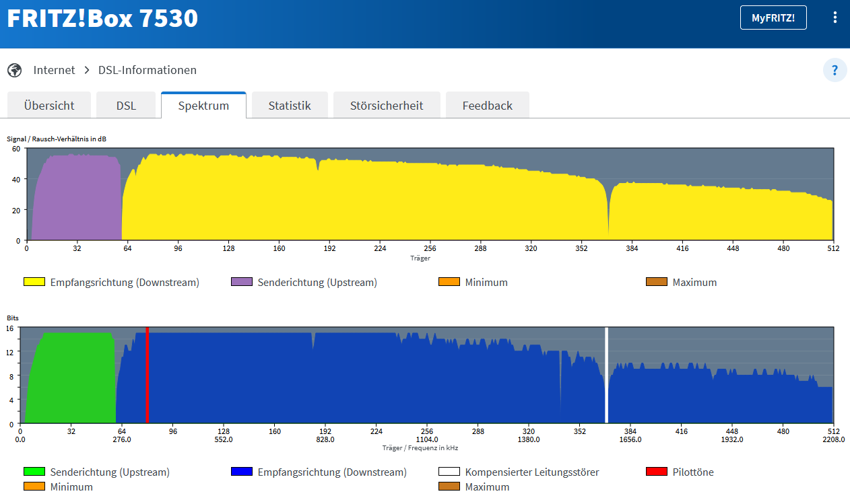The height and width of the screenshot is (504, 850).
Task: Click the red pilot tone bar in Bits chart
Action: tap(147, 375)
